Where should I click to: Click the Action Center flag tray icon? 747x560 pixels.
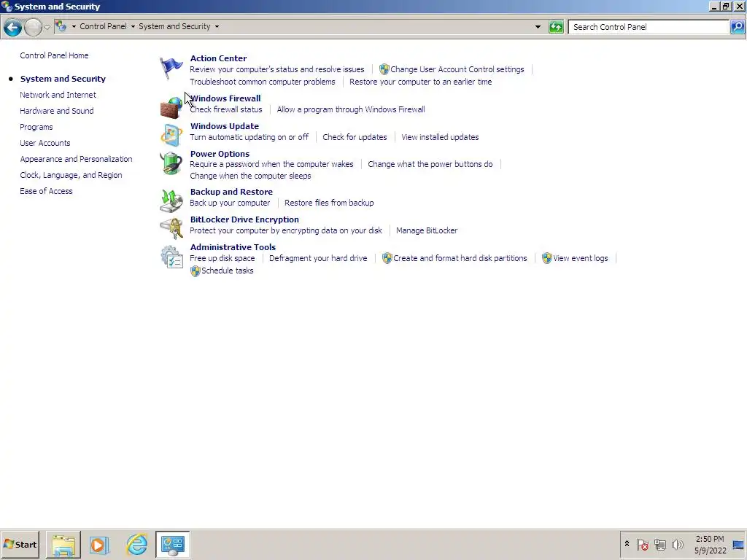point(643,544)
